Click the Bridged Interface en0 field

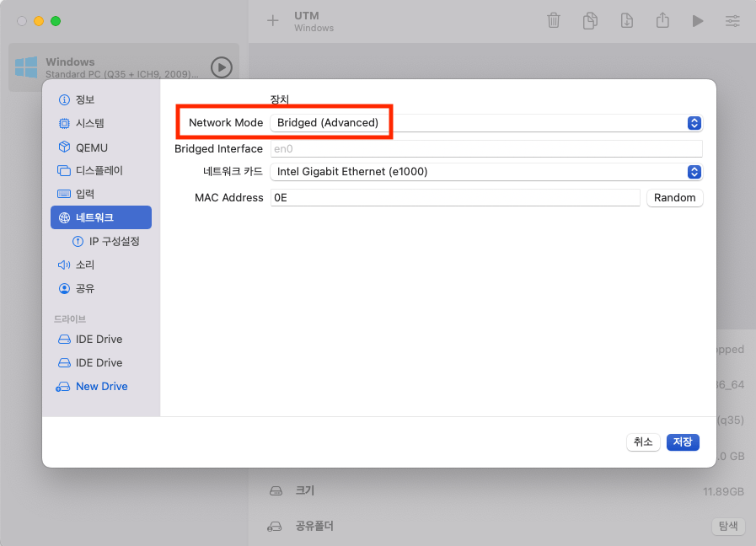coord(485,147)
